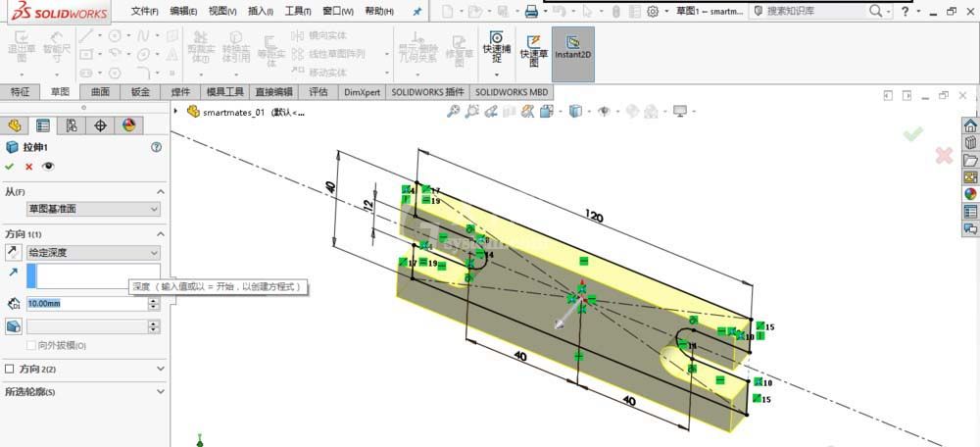Open the SOLIDWORKS Forum task pane icon
The width and height of the screenshot is (980, 447).
(970, 228)
